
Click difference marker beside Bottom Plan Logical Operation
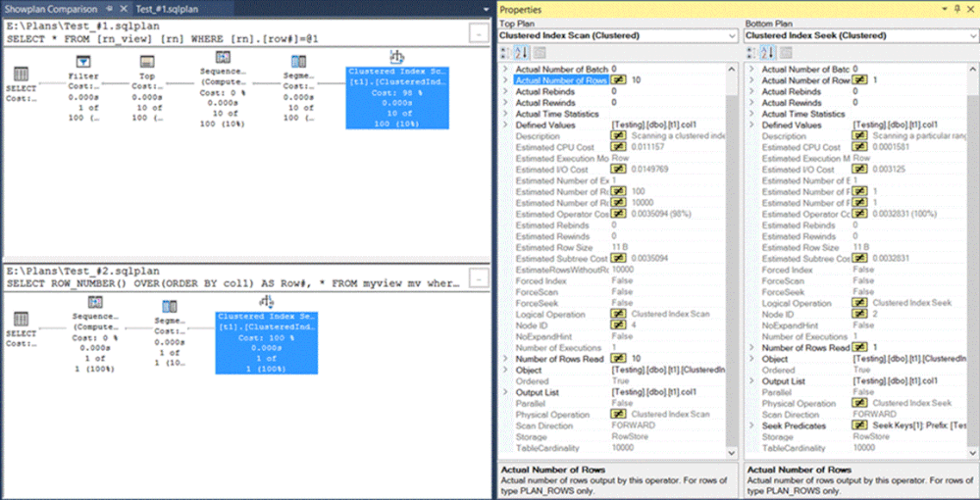[859, 303]
